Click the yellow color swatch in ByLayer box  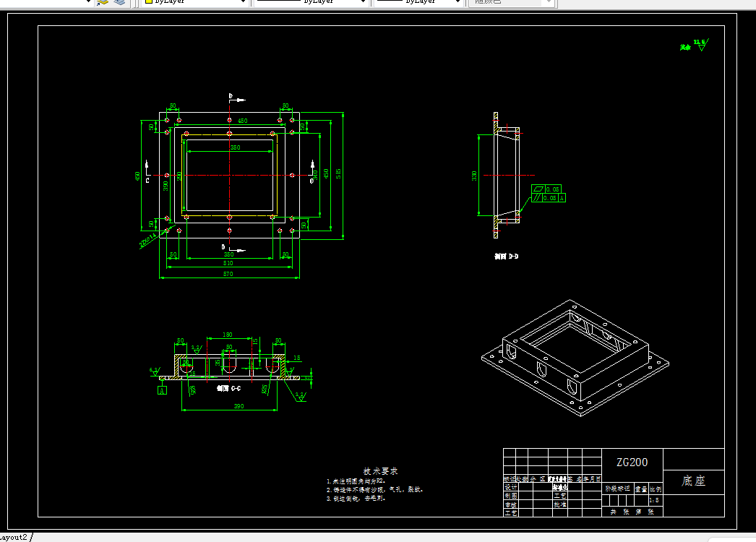click(x=149, y=1)
